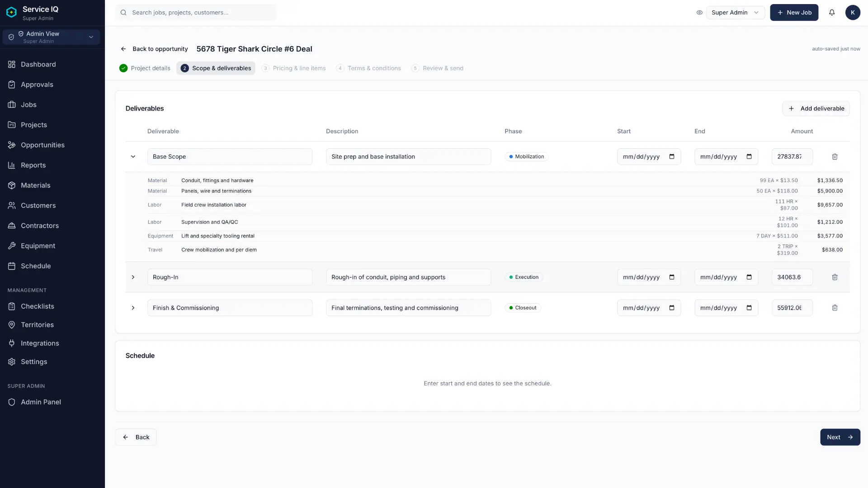Delete the Finish & Commissioning deliverable
Viewport: 868px width, 488px height.
(x=835, y=308)
